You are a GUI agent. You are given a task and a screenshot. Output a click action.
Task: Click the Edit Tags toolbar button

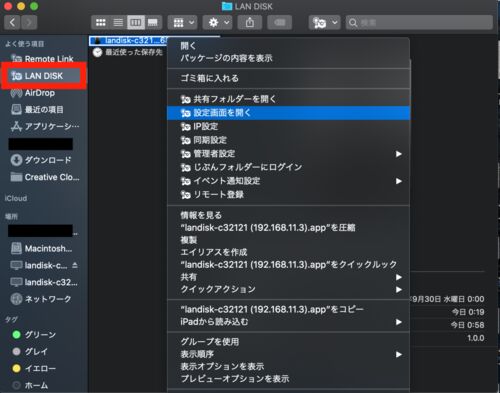(x=279, y=23)
